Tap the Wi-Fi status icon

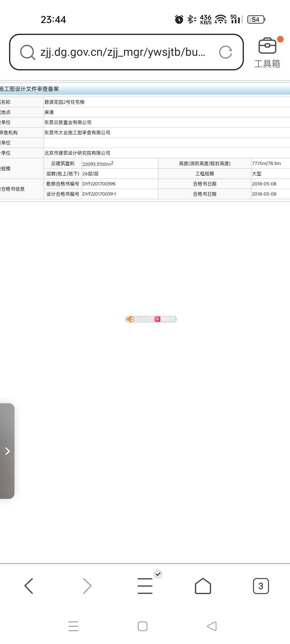tap(221, 19)
